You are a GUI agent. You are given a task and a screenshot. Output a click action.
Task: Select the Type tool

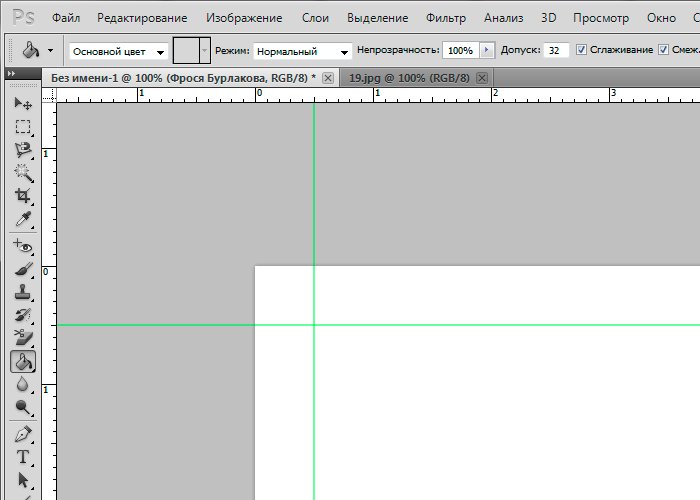(23, 457)
